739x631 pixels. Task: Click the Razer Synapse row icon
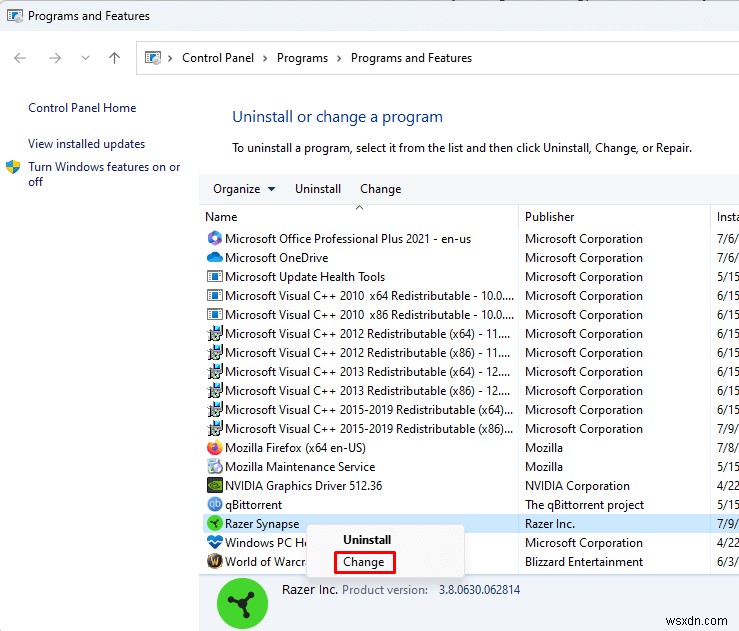point(214,523)
